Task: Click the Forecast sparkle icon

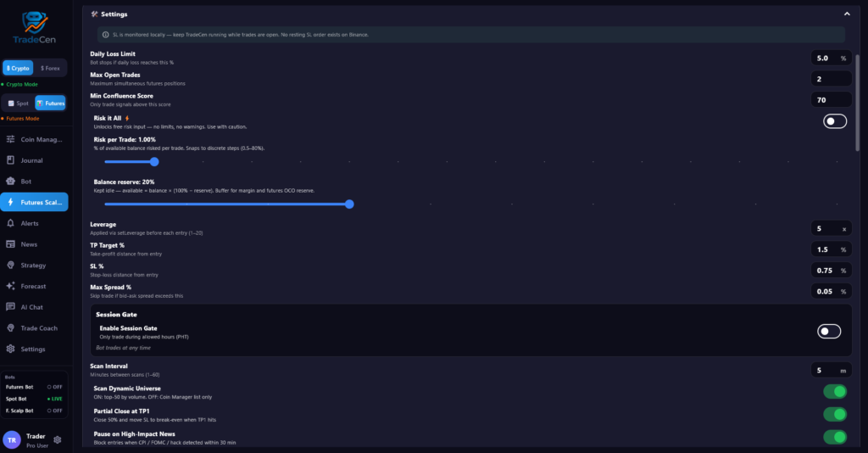Action: pos(10,287)
